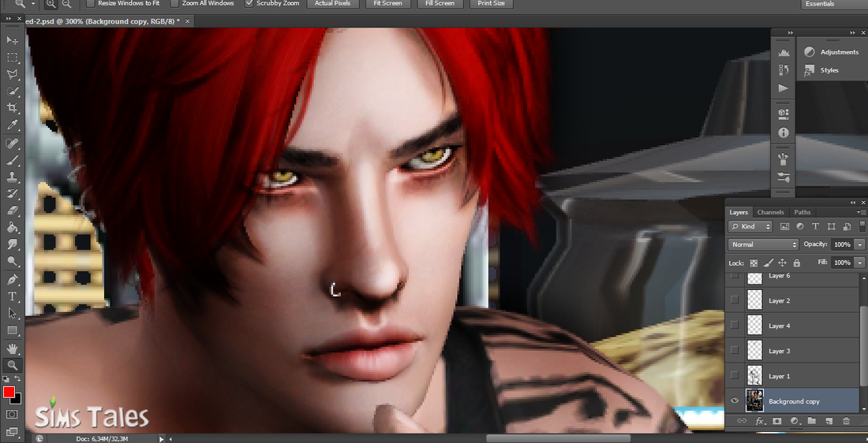Select the Polygonal Lasso tool
Image resolution: width=868 pixels, height=443 pixels.
[12, 74]
